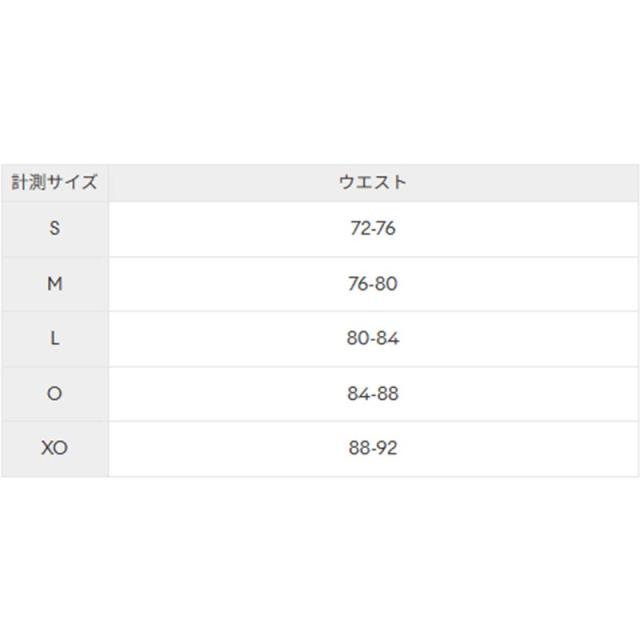Click the 76-80 waist value

[x=373, y=284]
